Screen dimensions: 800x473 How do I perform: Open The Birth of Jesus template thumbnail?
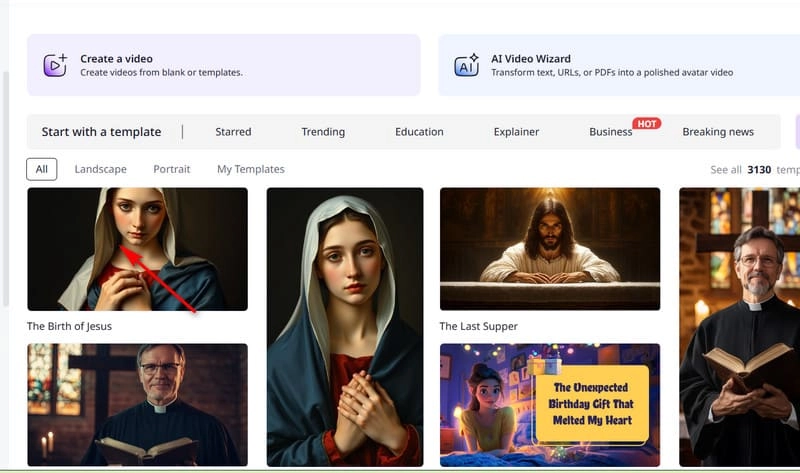click(138, 249)
